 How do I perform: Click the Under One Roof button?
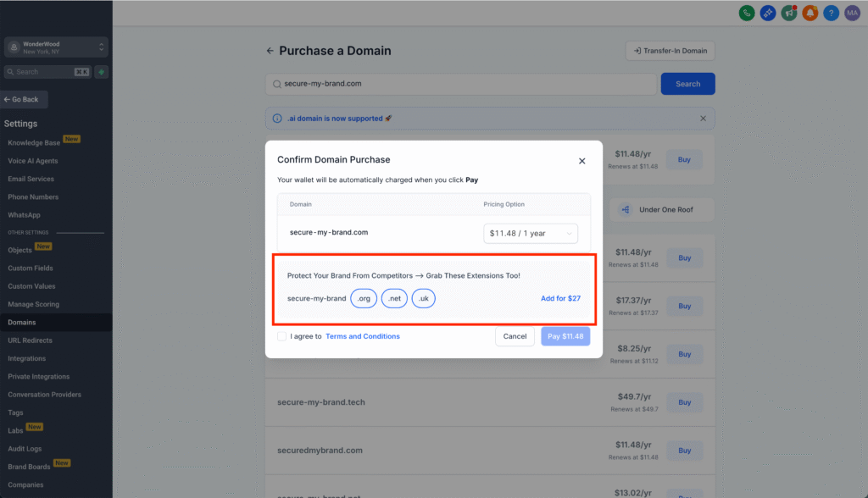tap(662, 210)
